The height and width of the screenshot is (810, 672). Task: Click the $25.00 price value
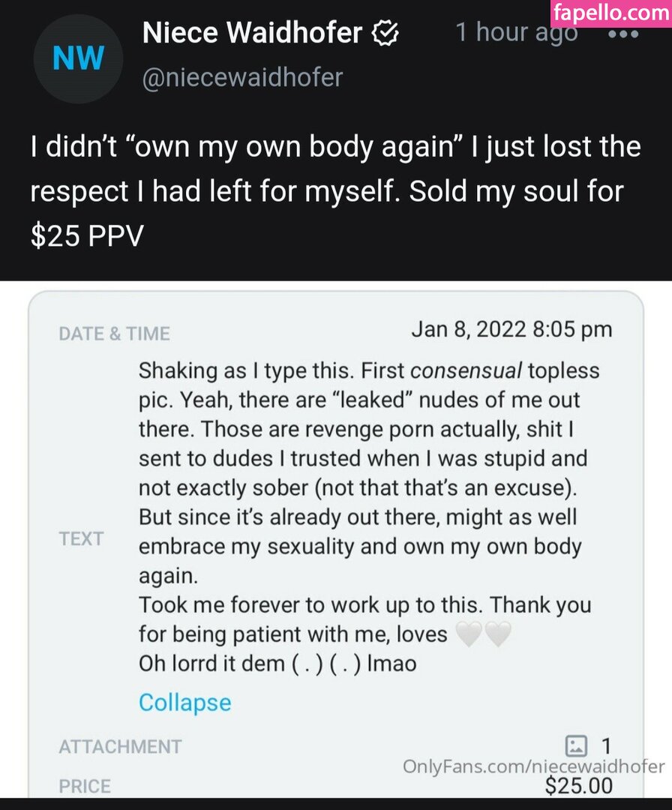(578, 786)
